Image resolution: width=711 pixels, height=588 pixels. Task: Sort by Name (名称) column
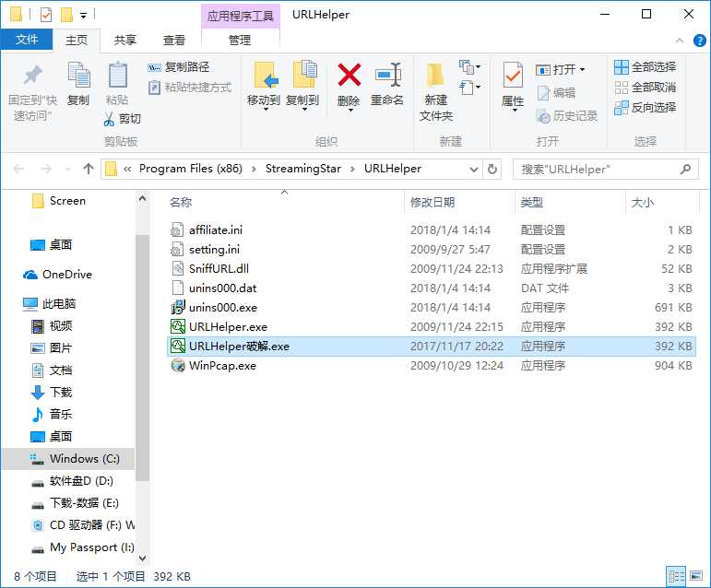pos(181,202)
